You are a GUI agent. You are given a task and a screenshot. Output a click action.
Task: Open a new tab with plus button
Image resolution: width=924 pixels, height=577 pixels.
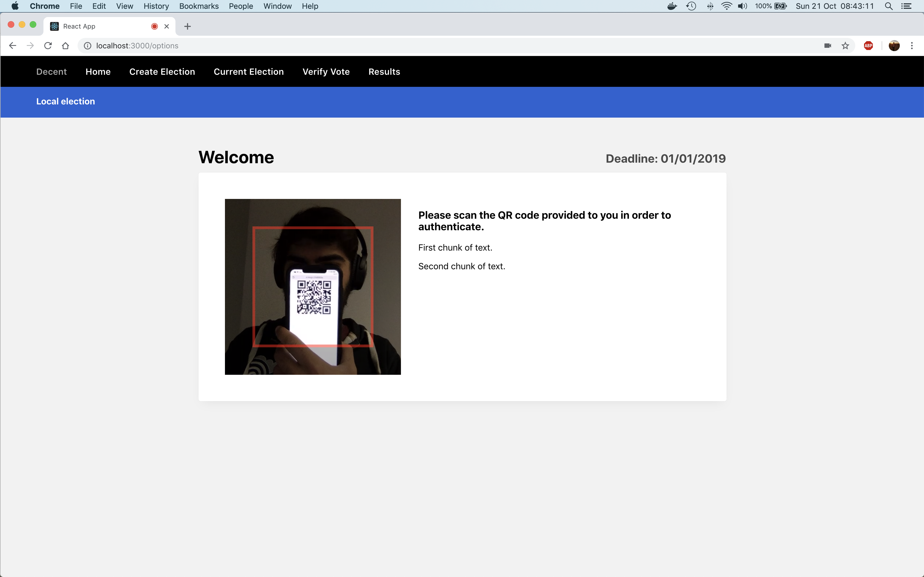click(x=187, y=26)
